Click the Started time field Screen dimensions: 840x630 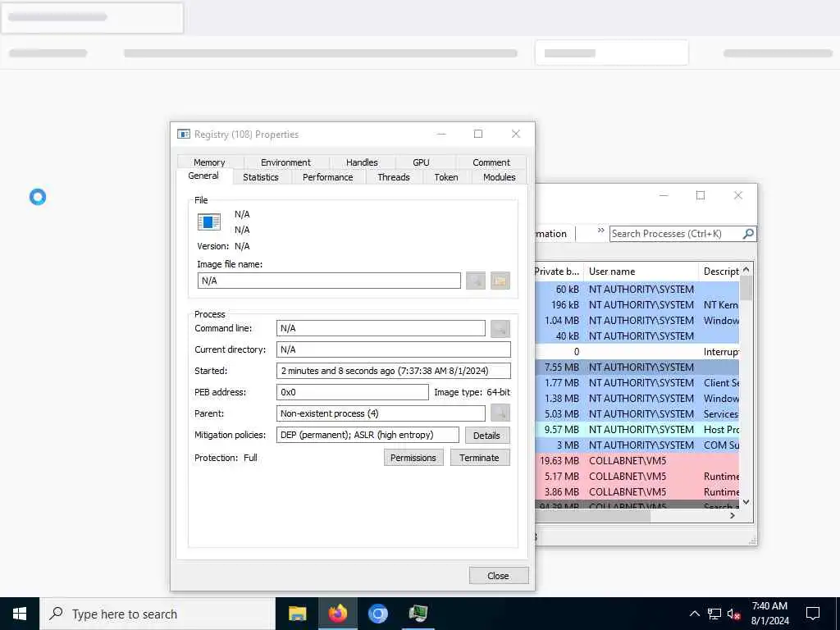point(394,371)
